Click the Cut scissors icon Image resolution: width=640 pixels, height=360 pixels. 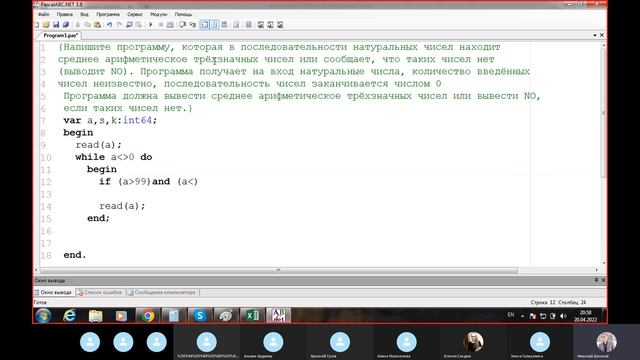pyautogui.click(x=78, y=25)
